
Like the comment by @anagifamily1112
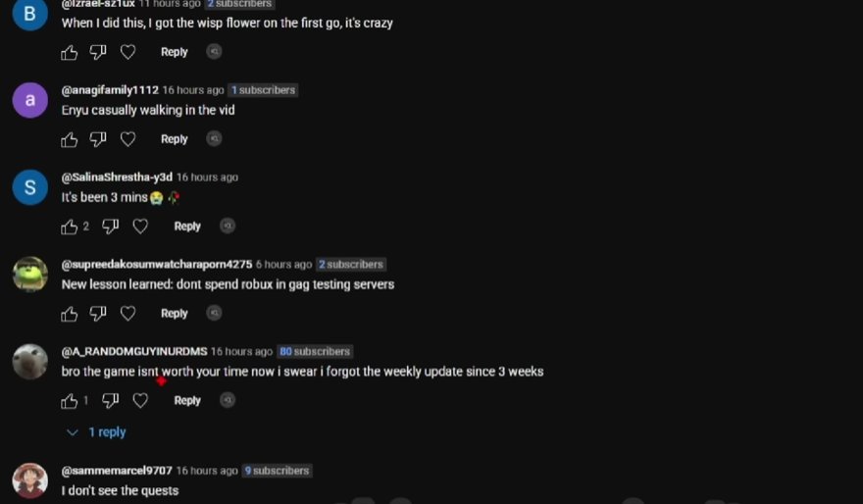click(69, 140)
